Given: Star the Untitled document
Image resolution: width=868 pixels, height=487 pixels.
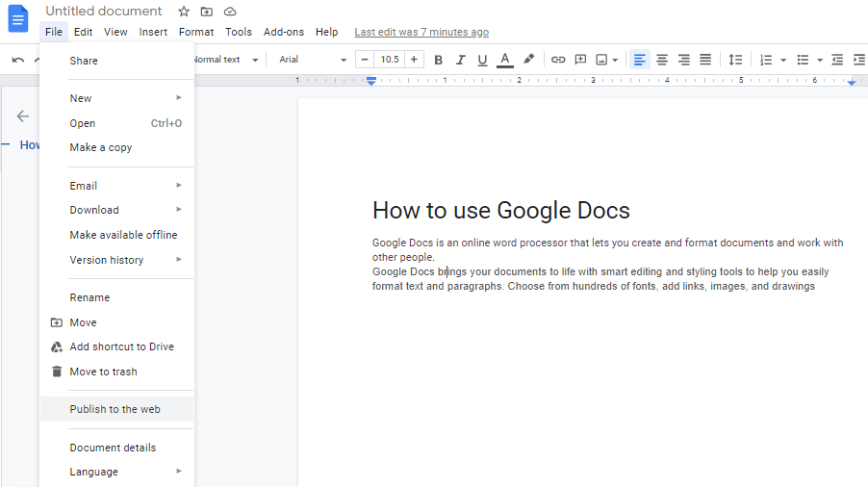Looking at the screenshot, I should [x=184, y=12].
